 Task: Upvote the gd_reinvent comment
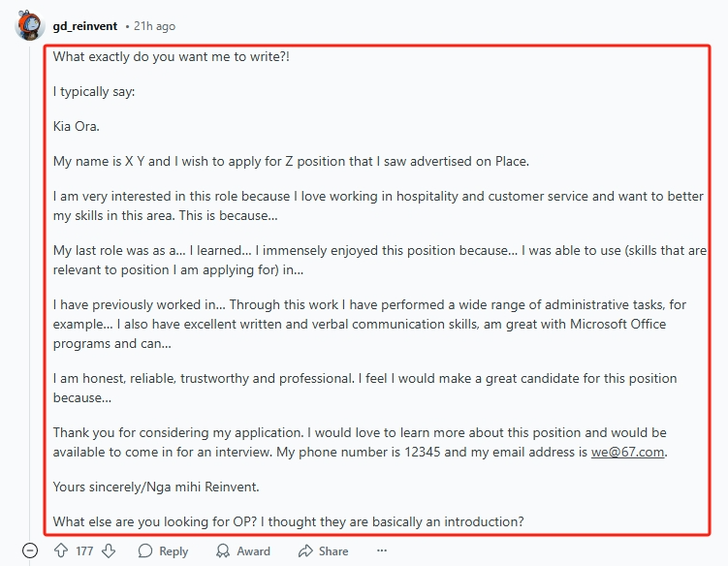point(61,550)
